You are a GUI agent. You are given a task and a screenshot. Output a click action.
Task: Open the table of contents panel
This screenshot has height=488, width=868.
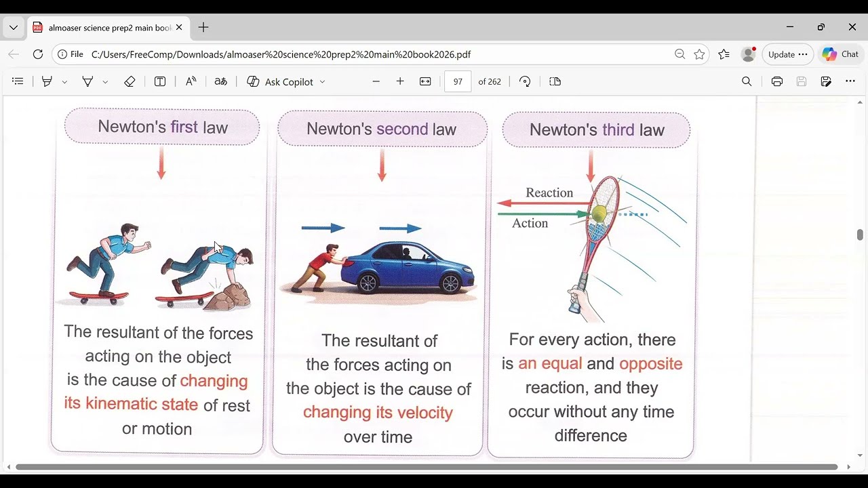[18, 81]
